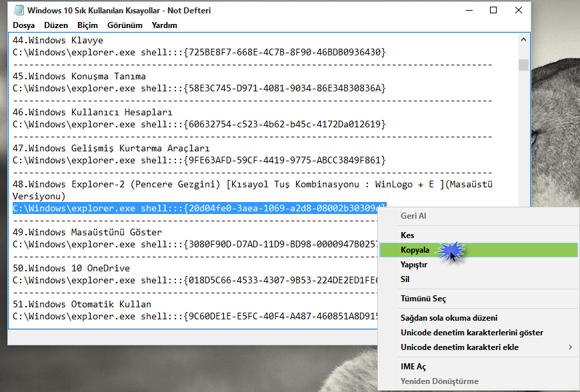Click the scrollbar up arrow

(523, 39)
